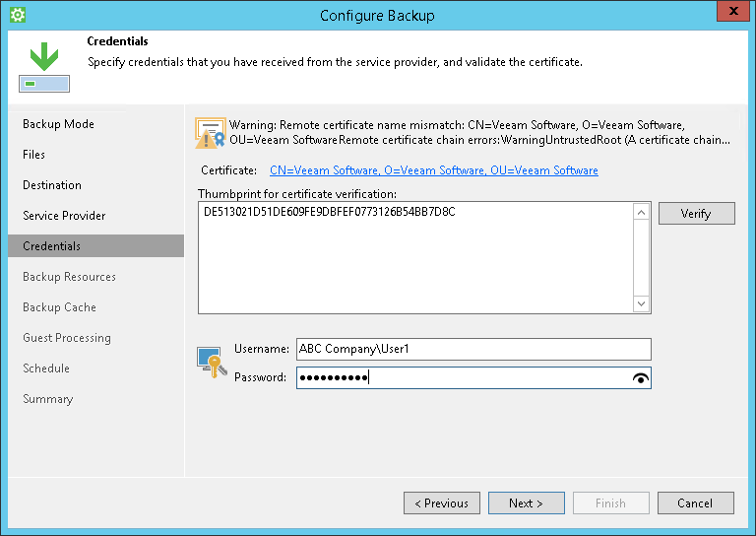756x536 pixels.
Task: Click the green arrow backup header icon
Action: pyautogui.click(x=43, y=66)
